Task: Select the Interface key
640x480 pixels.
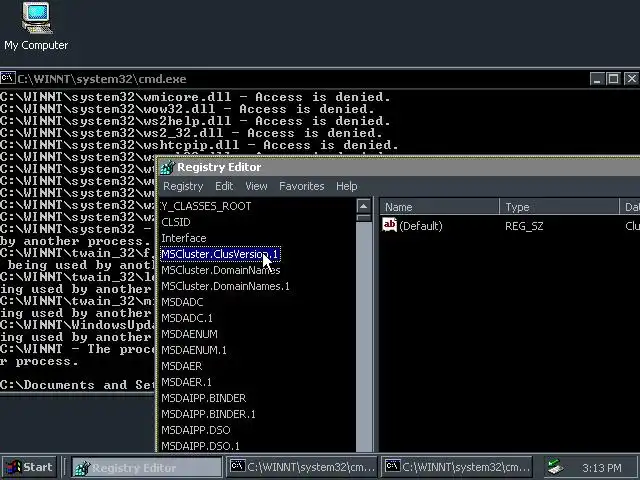Action: click(x=184, y=238)
